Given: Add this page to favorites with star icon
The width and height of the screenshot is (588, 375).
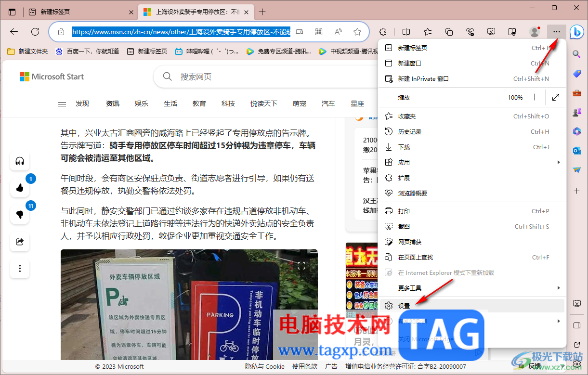Looking at the screenshot, I should click(357, 32).
